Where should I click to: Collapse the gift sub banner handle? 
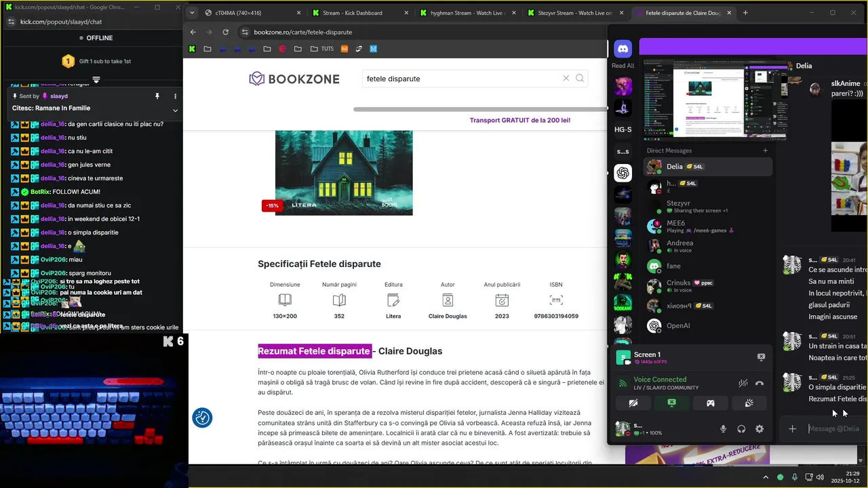pyautogui.click(x=96, y=79)
